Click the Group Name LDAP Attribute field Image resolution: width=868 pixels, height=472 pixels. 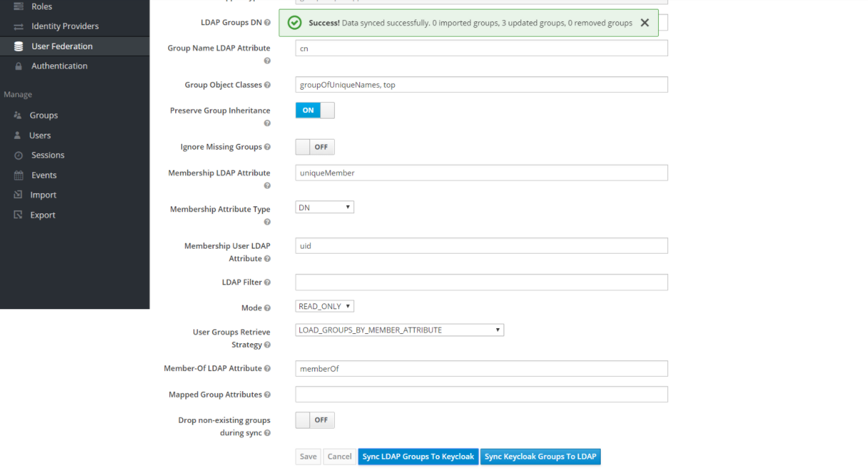point(482,49)
